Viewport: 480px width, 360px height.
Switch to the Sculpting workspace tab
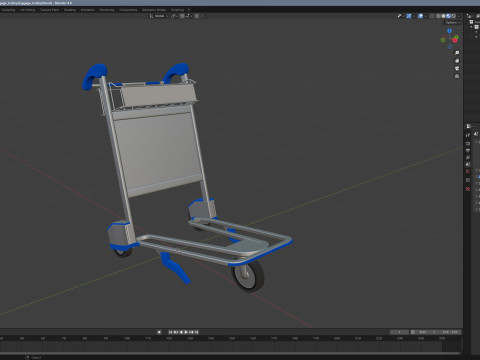click(x=8, y=10)
